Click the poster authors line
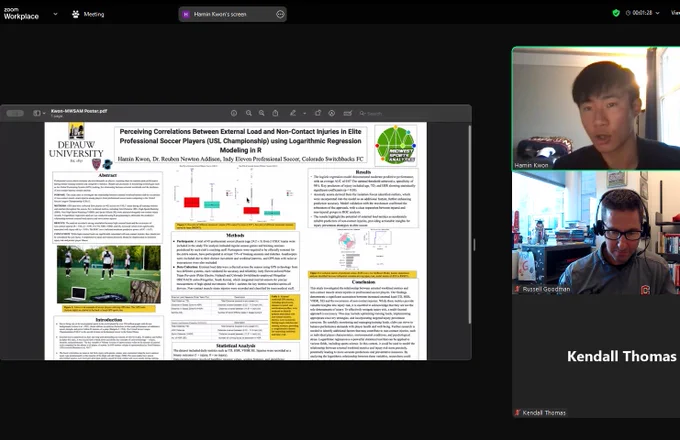680x440 pixels. pyautogui.click(x=240, y=159)
